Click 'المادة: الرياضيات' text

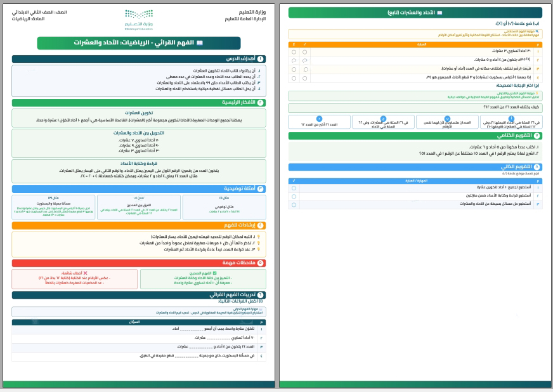28,18
